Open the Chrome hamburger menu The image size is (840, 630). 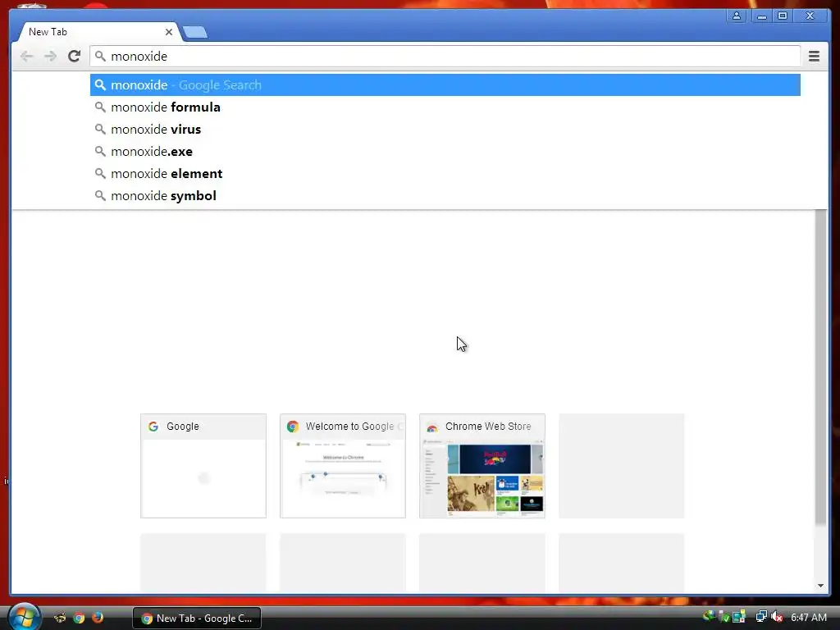tap(814, 57)
